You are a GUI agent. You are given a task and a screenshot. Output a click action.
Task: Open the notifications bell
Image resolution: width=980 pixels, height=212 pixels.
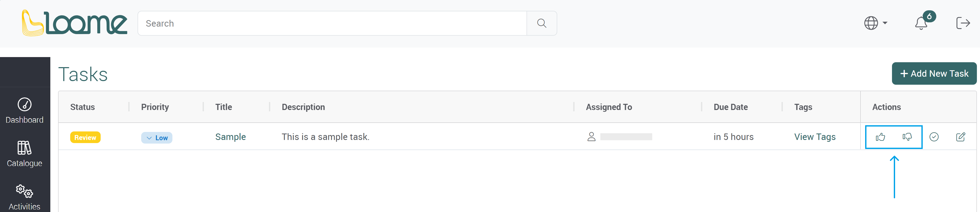(x=921, y=23)
